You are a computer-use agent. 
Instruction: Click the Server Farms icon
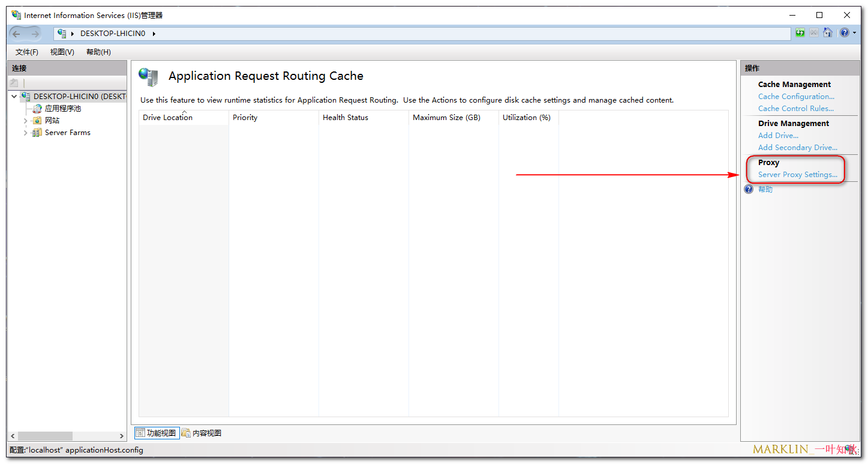[x=37, y=133]
